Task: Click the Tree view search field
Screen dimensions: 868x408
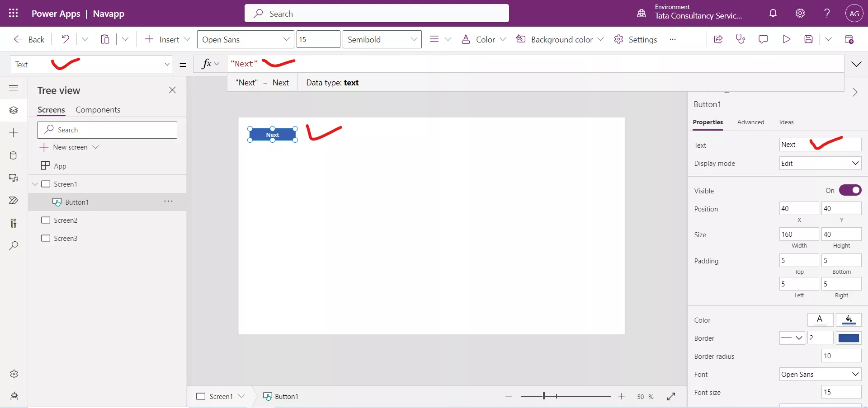Action: click(107, 130)
